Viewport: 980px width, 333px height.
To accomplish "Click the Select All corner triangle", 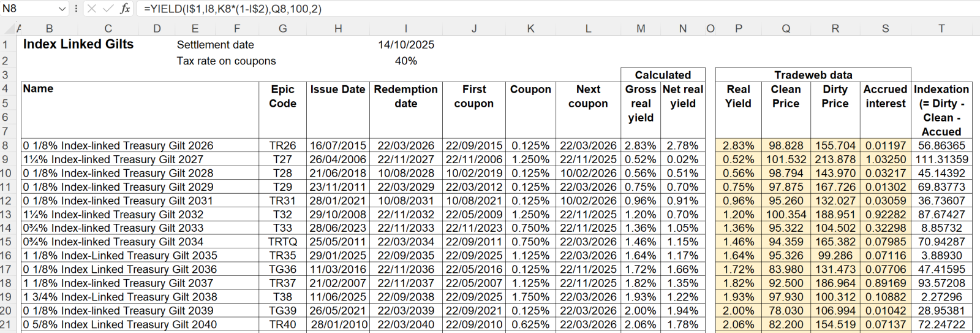I will tap(10, 28).
